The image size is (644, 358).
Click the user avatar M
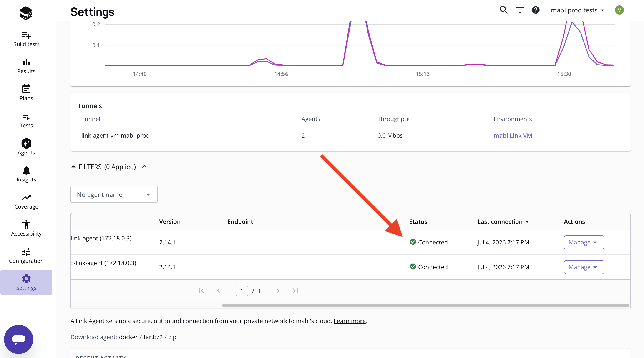[x=619, y=10]
